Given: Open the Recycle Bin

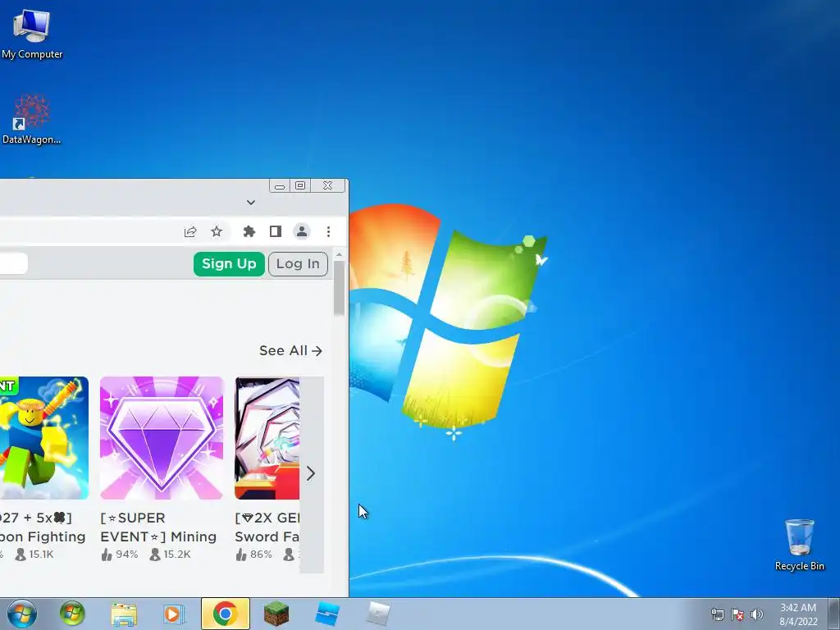Looking at the screenshot, I should (x=799, y=545).
